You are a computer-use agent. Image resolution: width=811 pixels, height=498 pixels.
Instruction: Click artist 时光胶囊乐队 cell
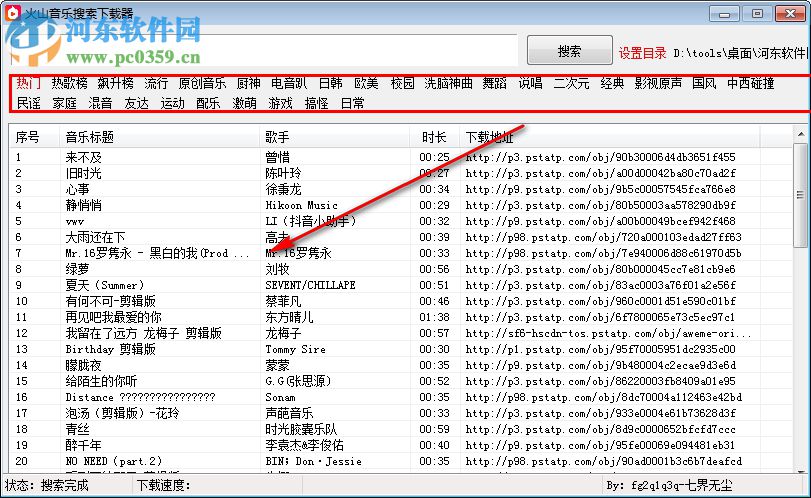(301, 429)
